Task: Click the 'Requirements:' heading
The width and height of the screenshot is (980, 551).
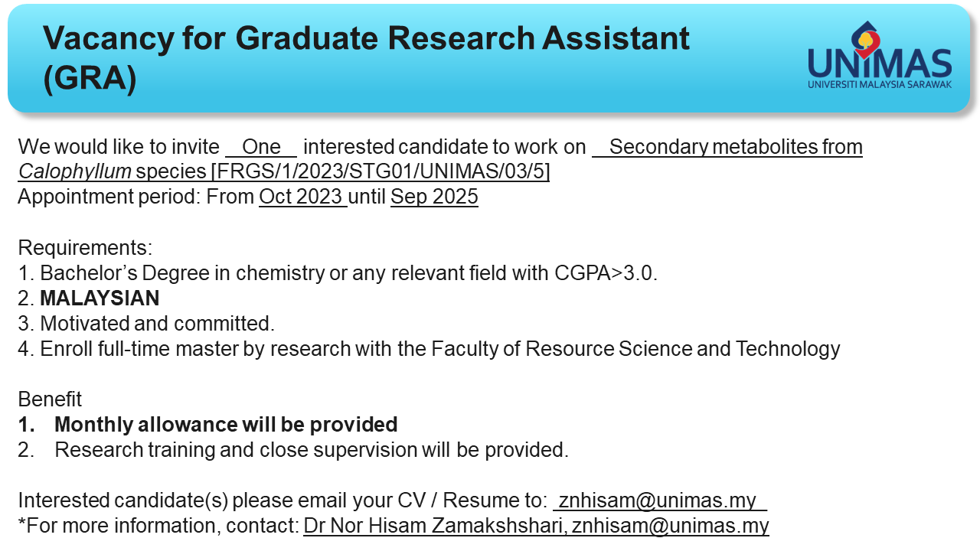Action: pyautogui.click(x=85, y=248)
